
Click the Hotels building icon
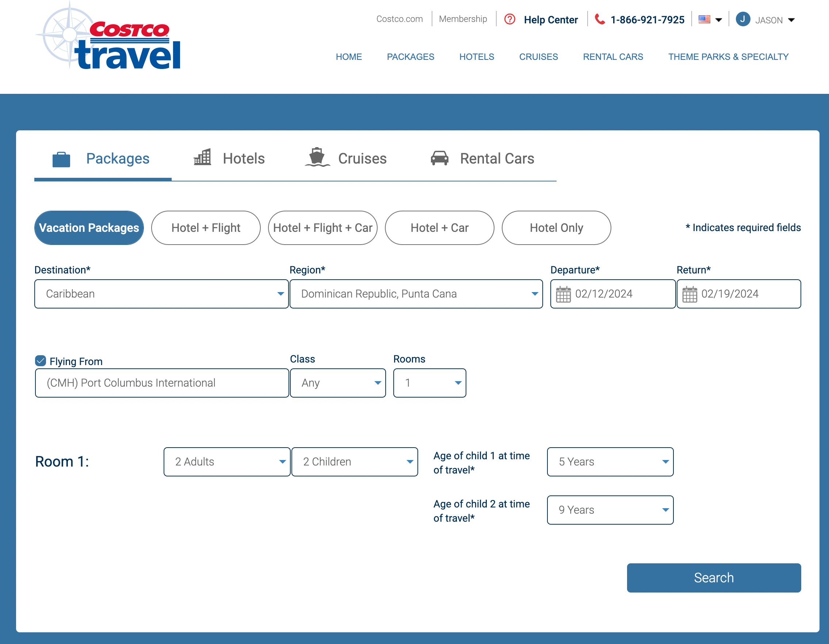tap(203, 157)
